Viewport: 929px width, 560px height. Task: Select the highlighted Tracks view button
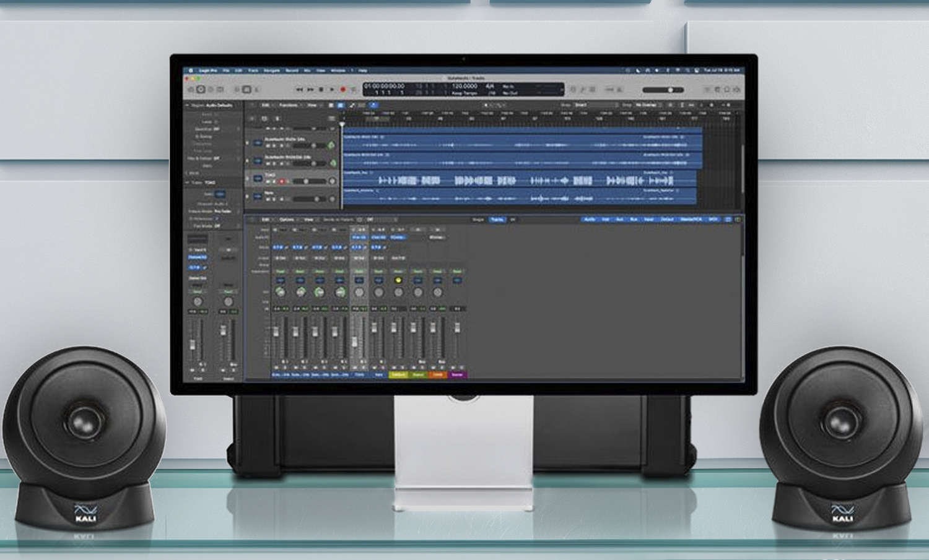pyautogui.click(x=341, y=105)
